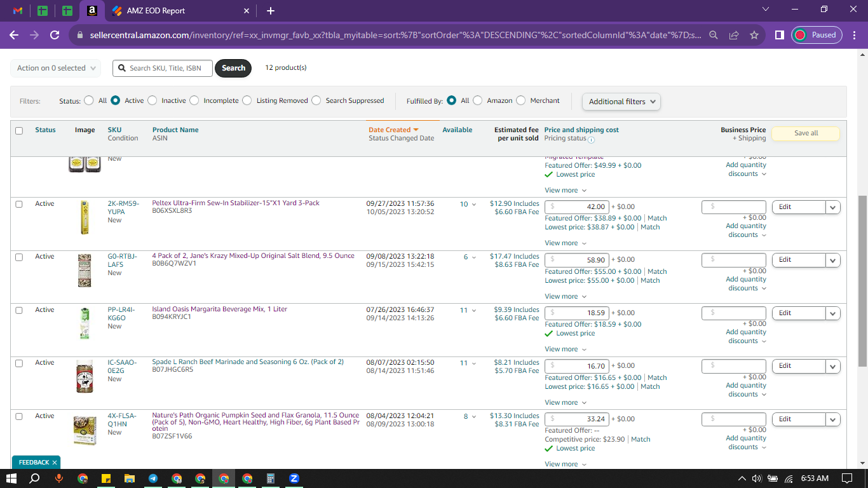Open the Windows notification center
This screenshot has height=488, width=868.
(847, 478)
